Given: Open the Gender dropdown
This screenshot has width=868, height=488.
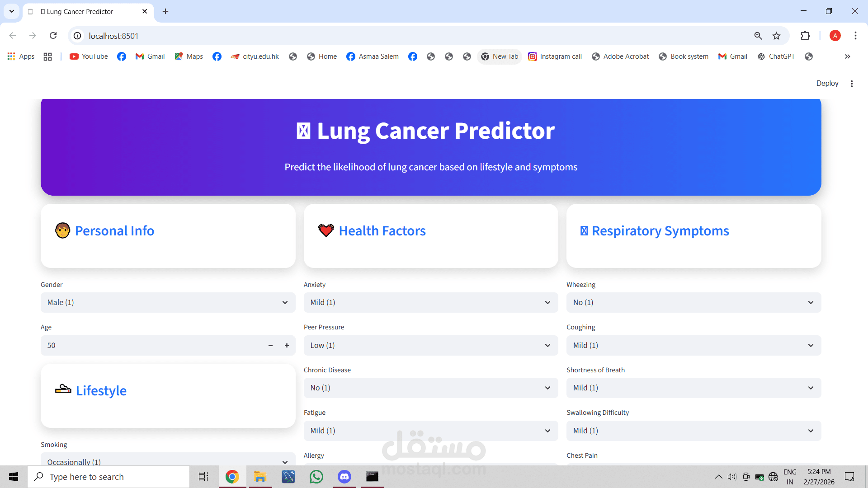Looking at the screenshot, I should (168, 302).
